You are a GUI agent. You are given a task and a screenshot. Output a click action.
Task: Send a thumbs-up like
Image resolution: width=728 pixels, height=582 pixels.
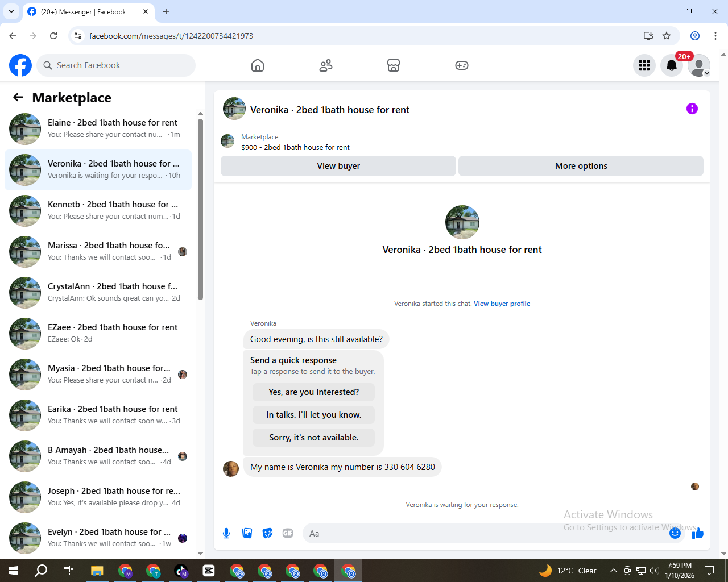698,533
